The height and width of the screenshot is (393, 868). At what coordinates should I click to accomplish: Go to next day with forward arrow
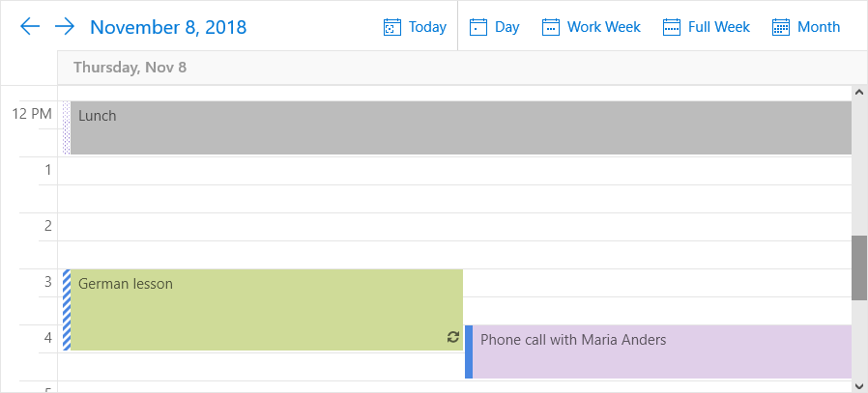[x=65, y=26]
